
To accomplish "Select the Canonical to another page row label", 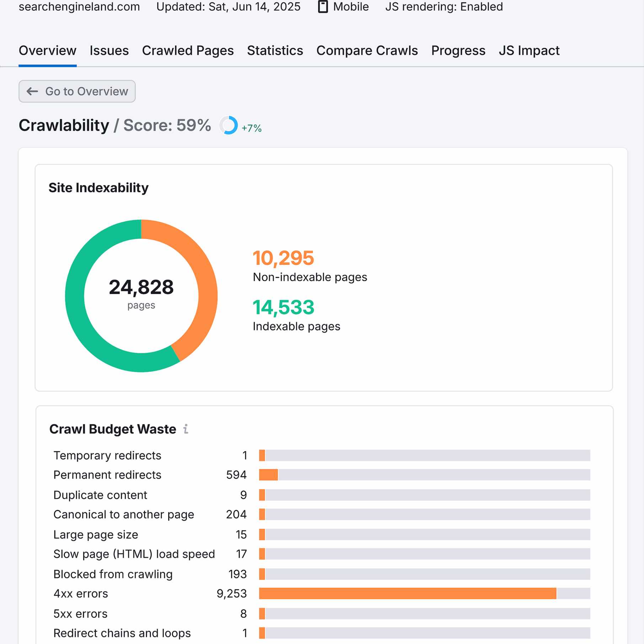I will (124, 515).
